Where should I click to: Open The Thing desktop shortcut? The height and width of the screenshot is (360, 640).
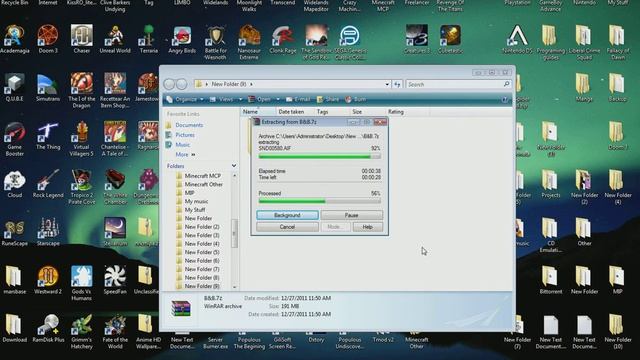[x=48, y=136]
